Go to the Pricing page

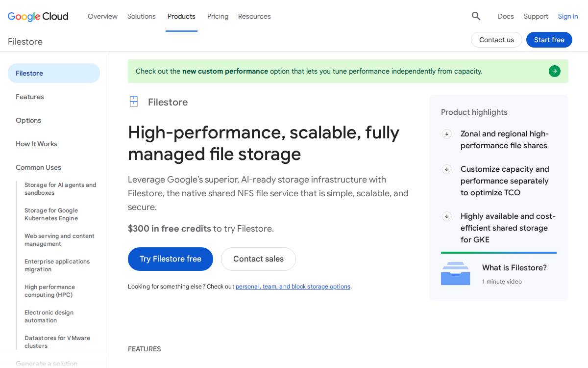click(218, 16)
